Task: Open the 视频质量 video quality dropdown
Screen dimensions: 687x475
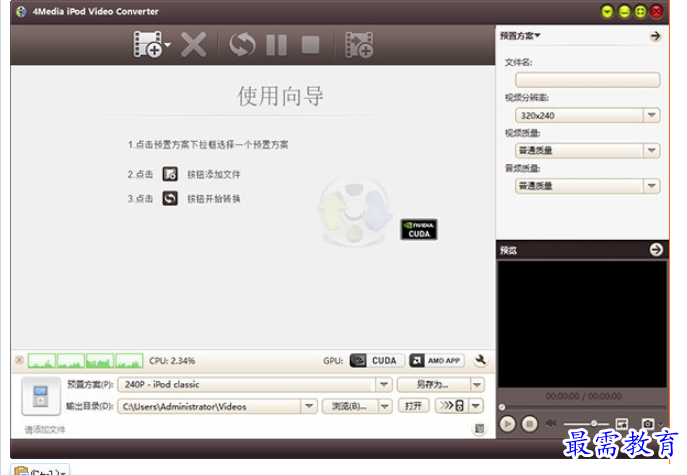Action: (x=651, y=150)
